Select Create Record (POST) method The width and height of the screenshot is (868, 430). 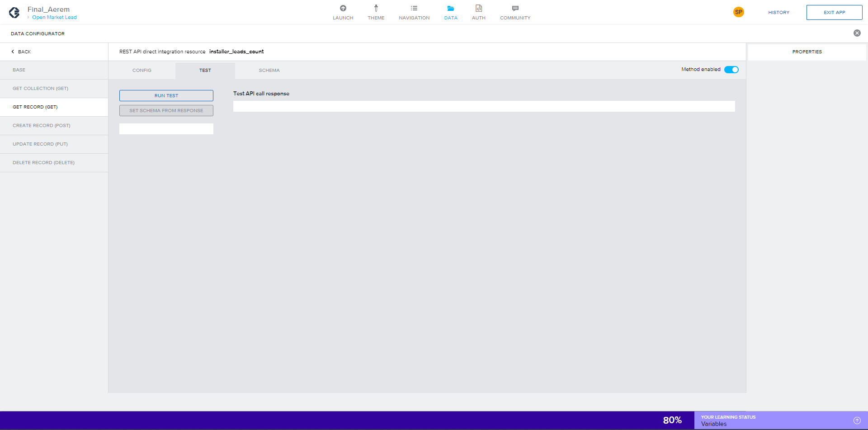click(x=54, y=126)
